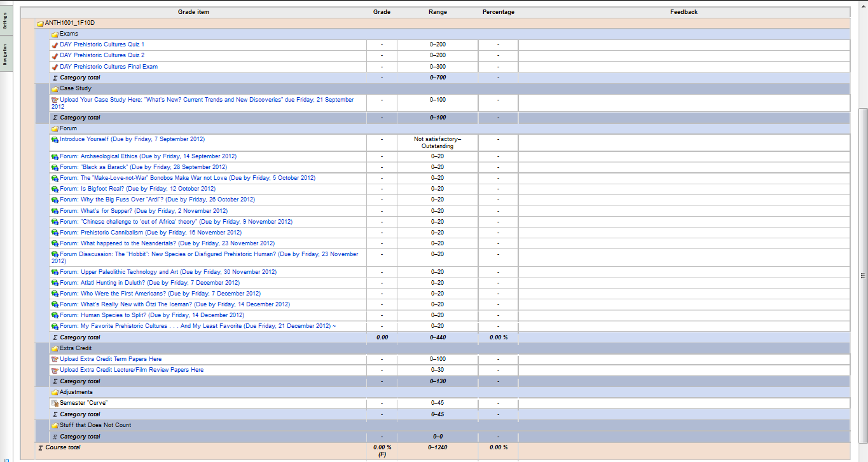
Task: Open DAY Prehistoric Cultures Quiz 1 link
Action: [102, 44]
